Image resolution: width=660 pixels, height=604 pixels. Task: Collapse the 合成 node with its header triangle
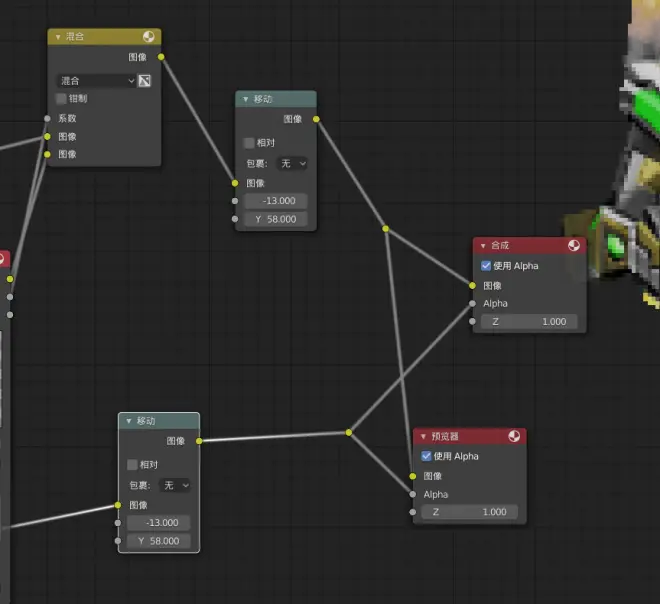coord(483,245)
